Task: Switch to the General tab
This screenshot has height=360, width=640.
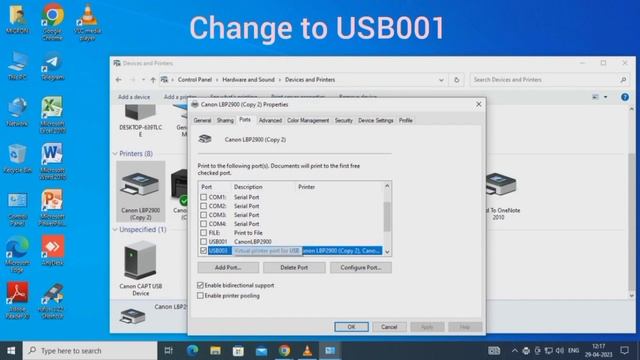Action: 202,120
